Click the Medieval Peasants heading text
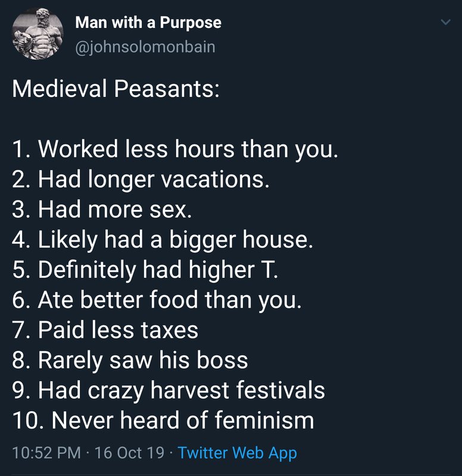Screen dimensions: 462x476 point(115,89)
